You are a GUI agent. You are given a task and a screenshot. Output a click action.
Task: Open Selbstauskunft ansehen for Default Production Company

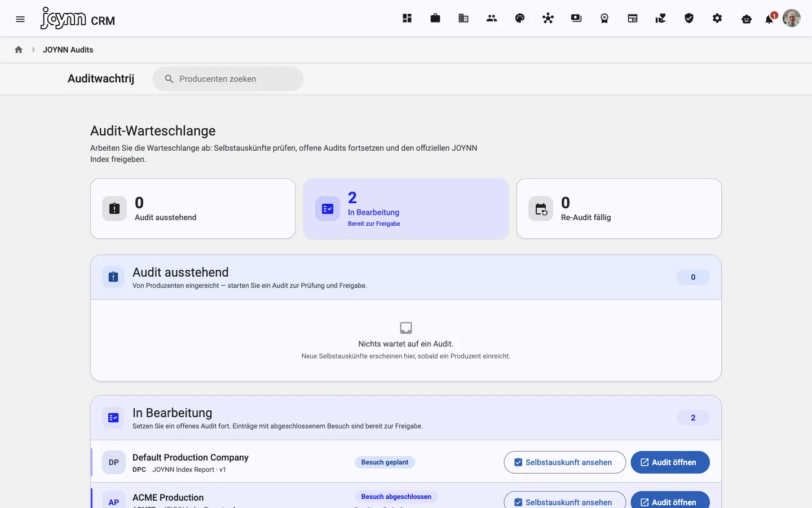pos(564,462)
